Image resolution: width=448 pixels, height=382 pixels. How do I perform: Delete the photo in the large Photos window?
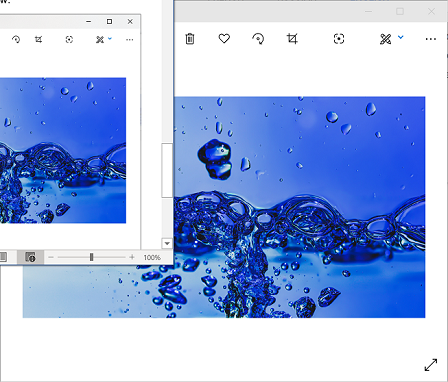click(190, 39)
